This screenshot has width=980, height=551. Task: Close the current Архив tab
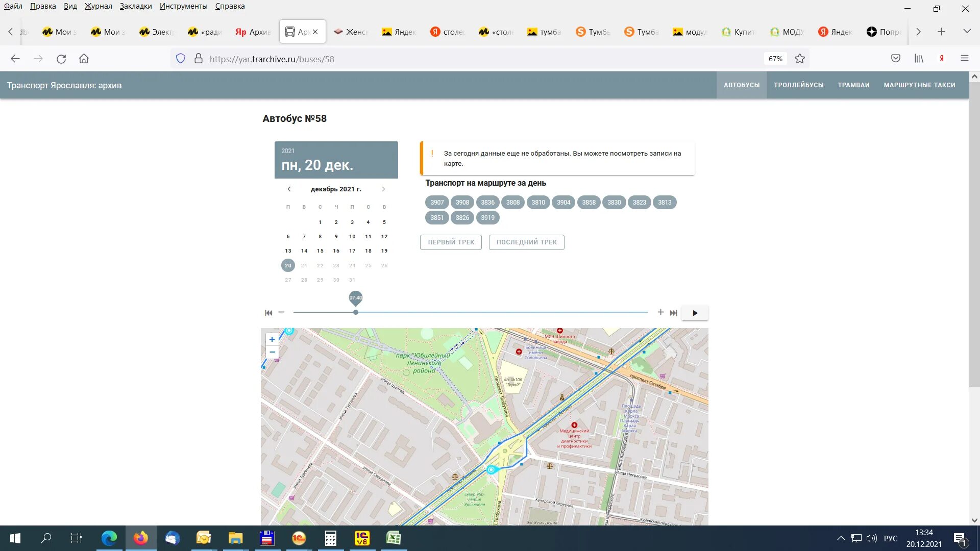[315, 32]
